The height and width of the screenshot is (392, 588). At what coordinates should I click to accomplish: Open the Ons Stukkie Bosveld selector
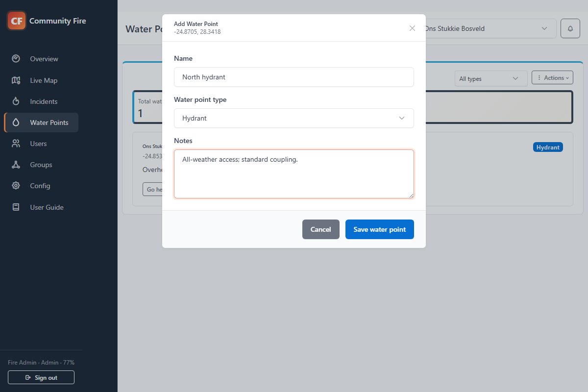point(488,28)
